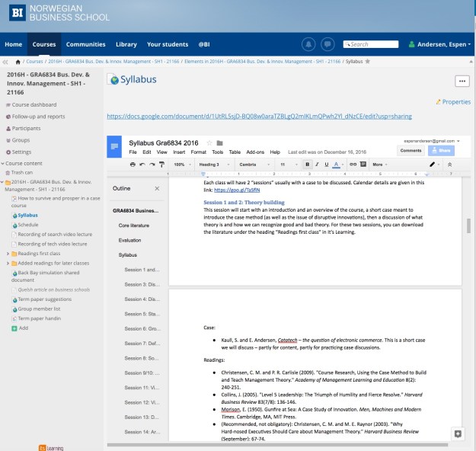Click the underline formatting icon
Viewport: 476px width, 451px height.
click(x=326, y=164)
